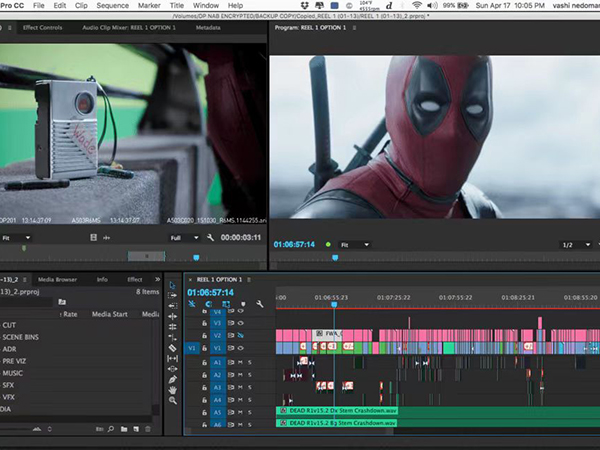
Task: Switch to Audio Clip Mixer tab
Action: click(129, 28)
